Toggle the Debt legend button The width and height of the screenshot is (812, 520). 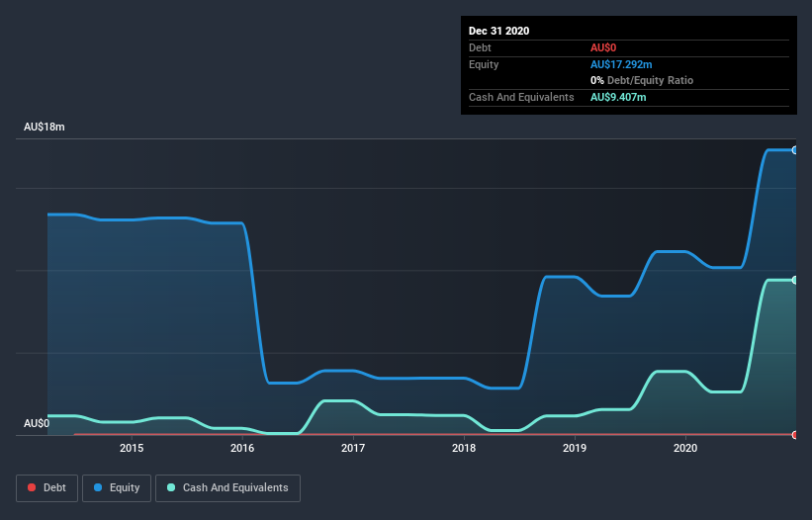[x=46, y=488]
